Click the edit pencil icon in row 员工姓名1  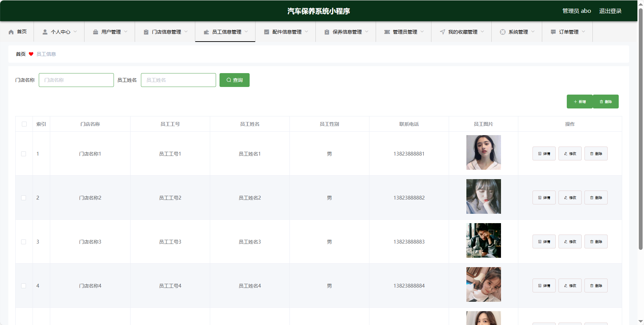click(566, 154)
